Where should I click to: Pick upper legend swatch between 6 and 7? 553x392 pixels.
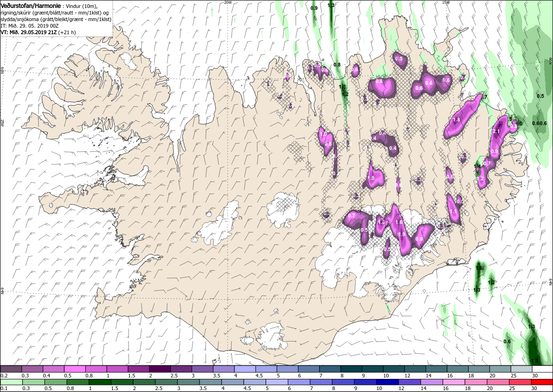(309, 369)
